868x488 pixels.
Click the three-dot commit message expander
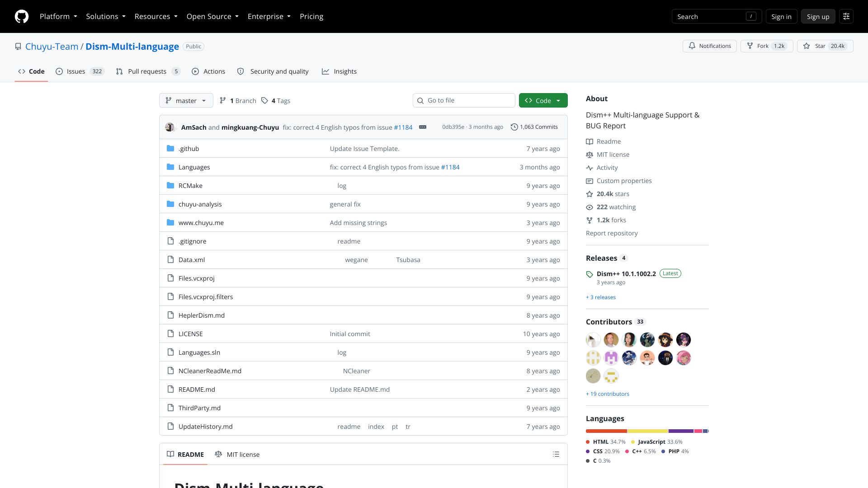click(x=423, y=127)
